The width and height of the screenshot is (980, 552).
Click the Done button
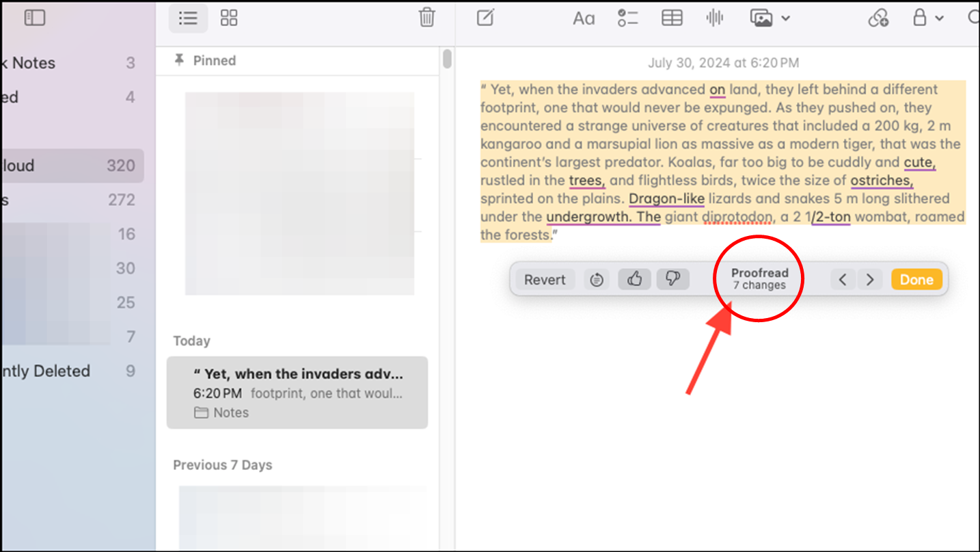pyautogui.click(x=916, y=279)
